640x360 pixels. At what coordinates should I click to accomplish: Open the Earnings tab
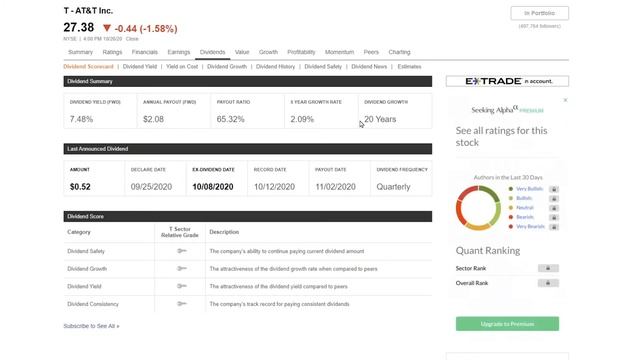tap(179, 52)
